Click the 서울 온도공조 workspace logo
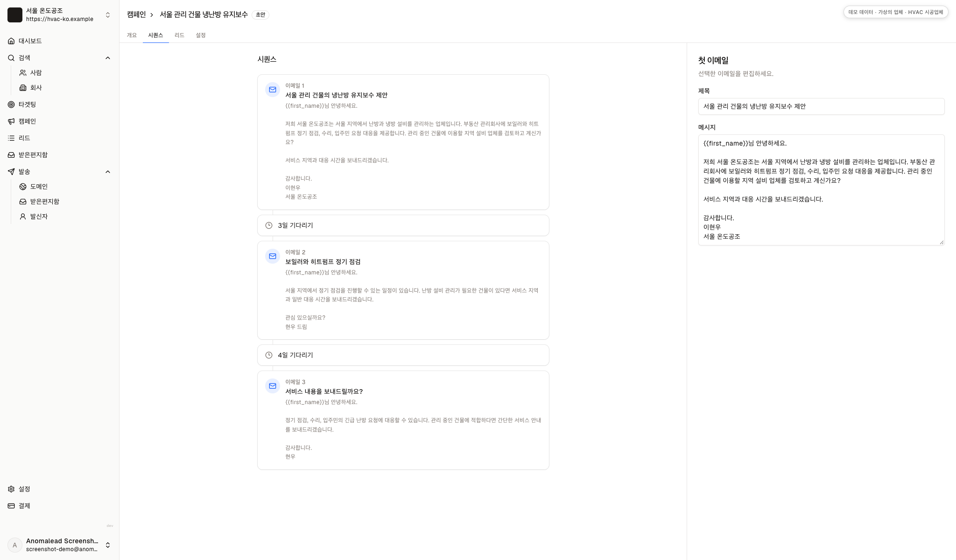Viewport: 956px width, 560px height. click(x=15, y=15)
